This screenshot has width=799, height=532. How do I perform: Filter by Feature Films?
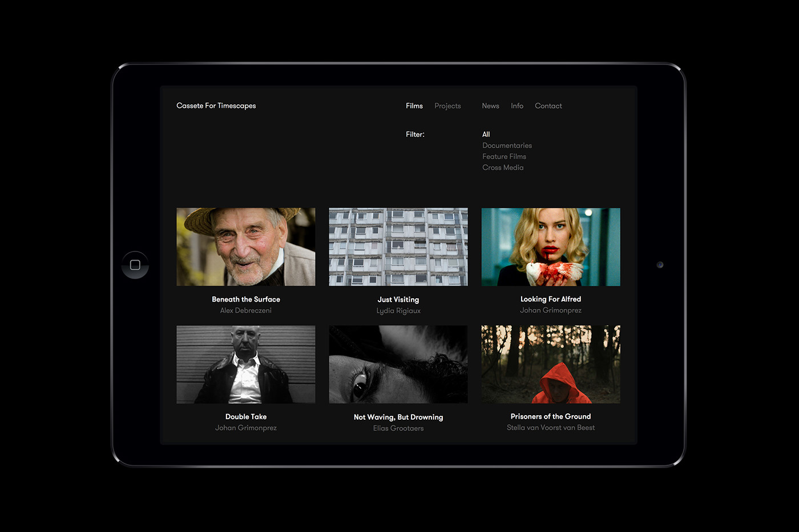(504, 156)
